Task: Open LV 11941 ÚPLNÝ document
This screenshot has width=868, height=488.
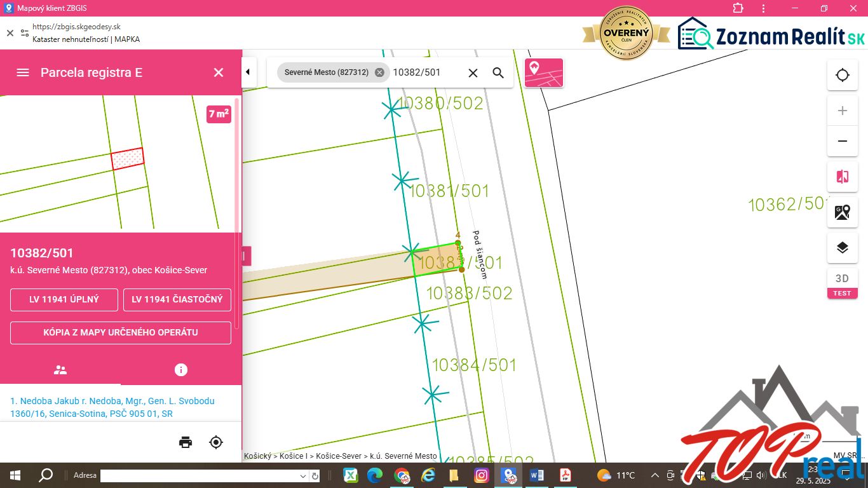Action: click(64, 300)
